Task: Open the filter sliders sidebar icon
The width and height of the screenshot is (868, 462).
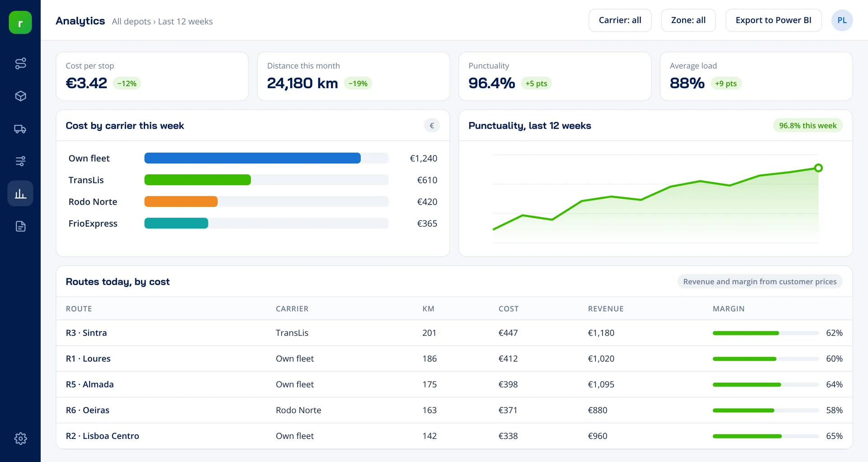Action: point(20,161)
